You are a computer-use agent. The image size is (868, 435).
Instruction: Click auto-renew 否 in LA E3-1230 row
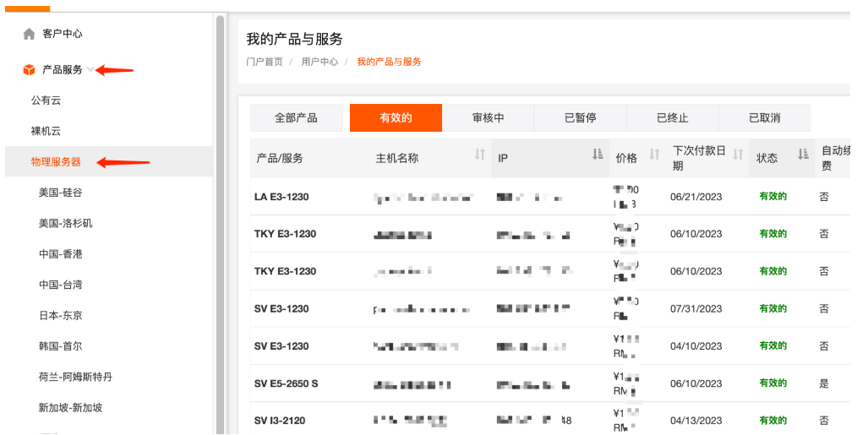824,197
